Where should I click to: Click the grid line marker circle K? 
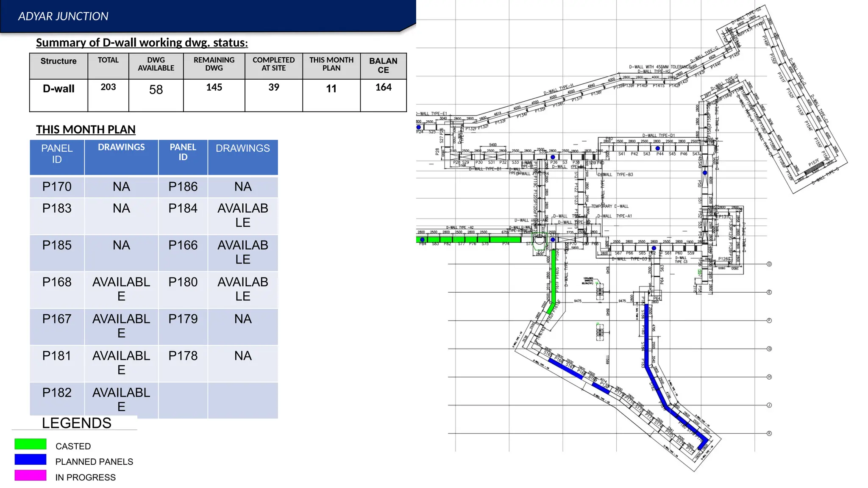(x=769, y=433)
